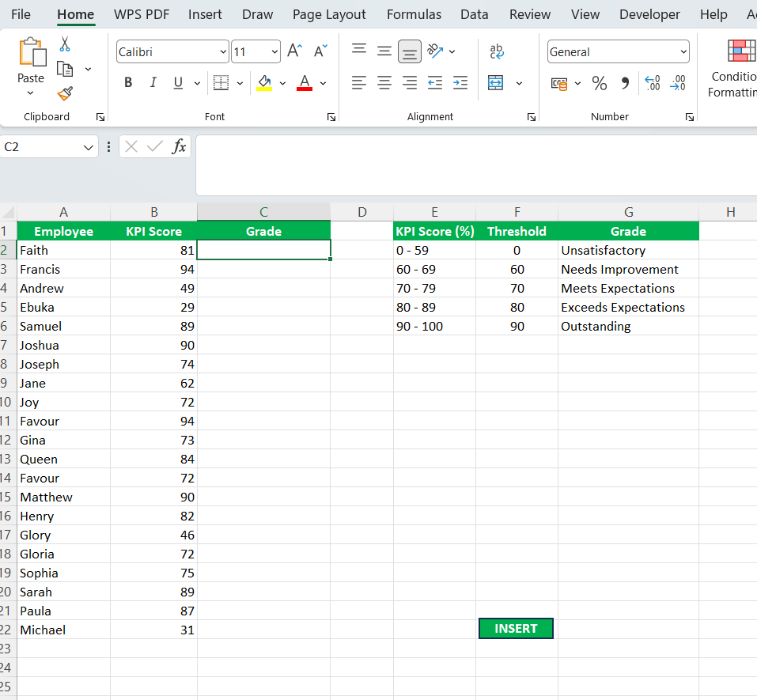
Task: Click the Increase Font Size icon
Action: (x=294, y=51)
